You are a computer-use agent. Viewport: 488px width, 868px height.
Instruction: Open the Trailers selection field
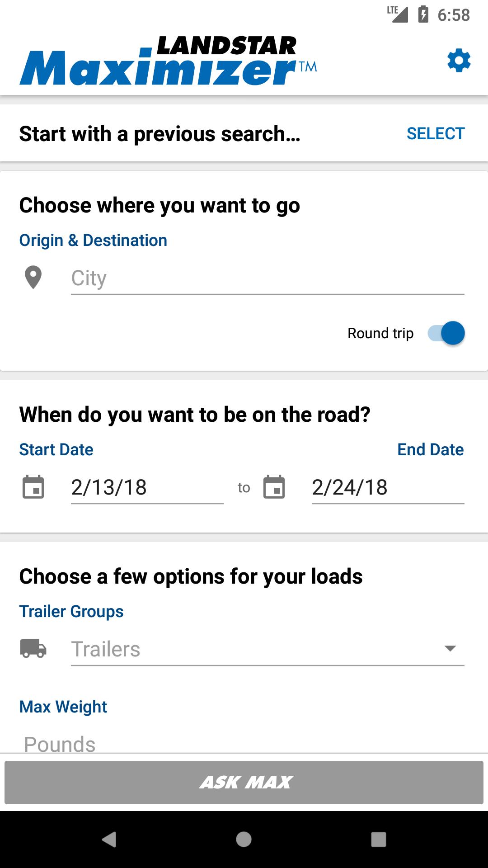tap(267, 649)
